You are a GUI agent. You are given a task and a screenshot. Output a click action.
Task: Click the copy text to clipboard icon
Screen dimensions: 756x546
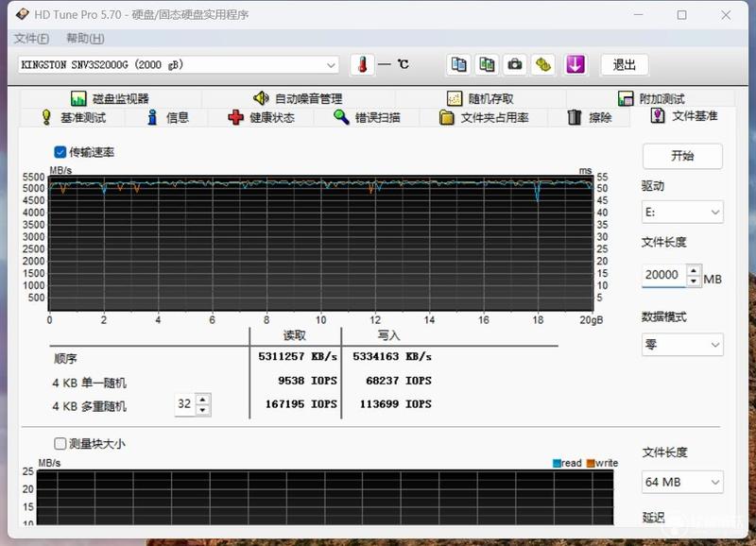click(x=458, y=64)
